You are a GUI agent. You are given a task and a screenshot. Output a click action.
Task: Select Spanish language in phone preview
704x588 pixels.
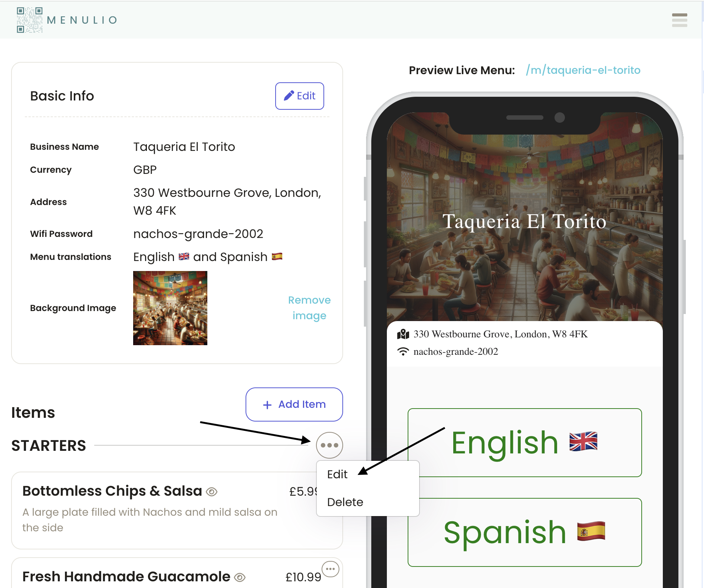tap(524, 532)
